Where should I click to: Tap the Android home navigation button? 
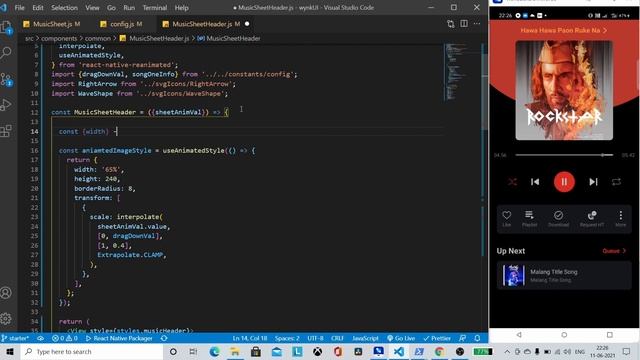point(564,335)
